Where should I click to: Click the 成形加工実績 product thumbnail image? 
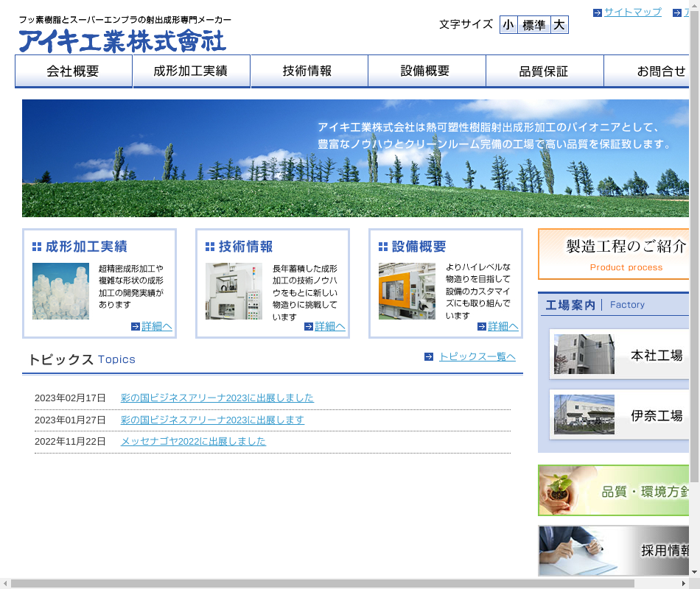point(60,291)
